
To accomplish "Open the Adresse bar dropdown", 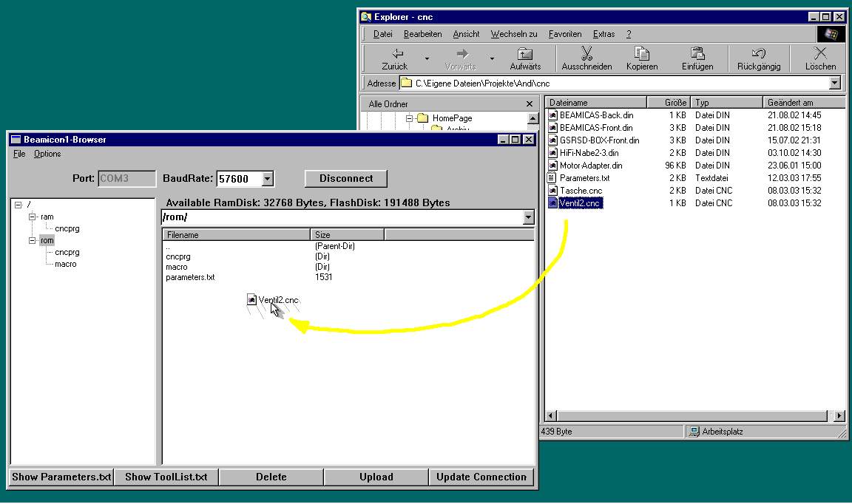I will click(x=834, y=83).
